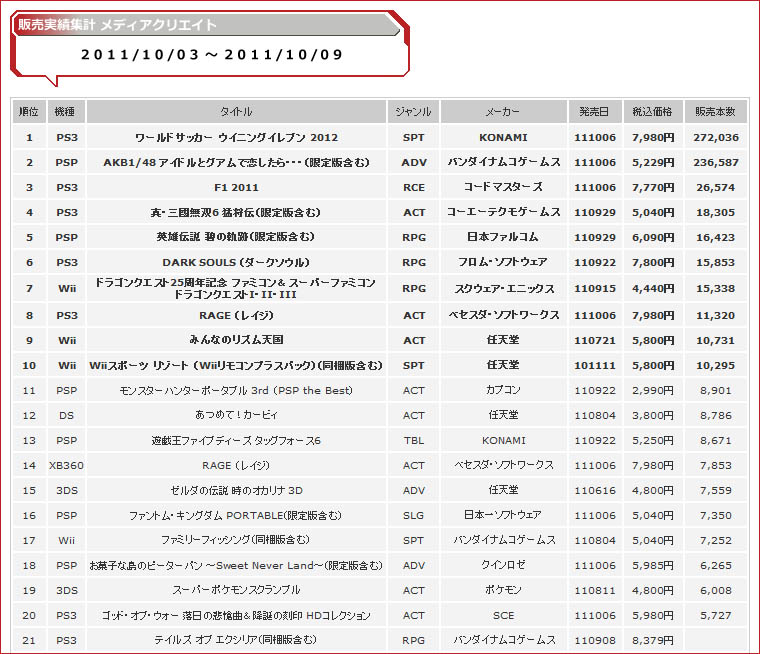Click the 順位 column header
This screenshot has height=654, width=760.
click(x=29, y=112)
